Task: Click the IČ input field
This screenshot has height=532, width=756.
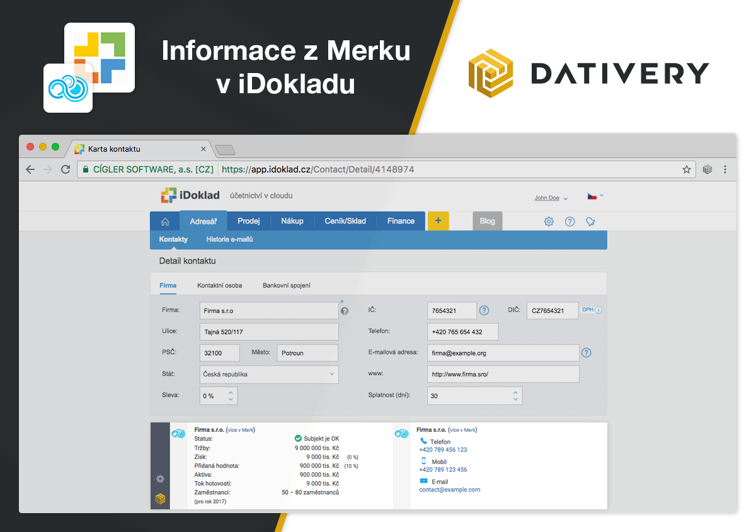Action: (x=452, y=310)
